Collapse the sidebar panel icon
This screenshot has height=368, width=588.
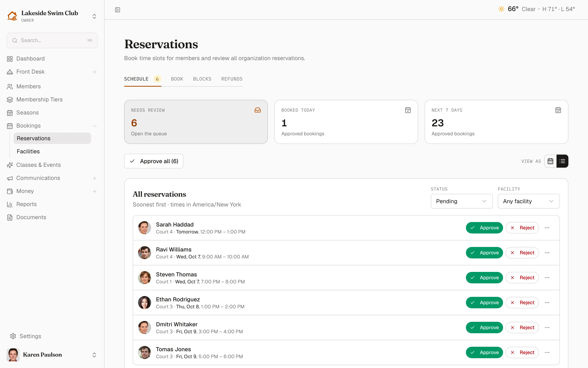tap(118, 10)
